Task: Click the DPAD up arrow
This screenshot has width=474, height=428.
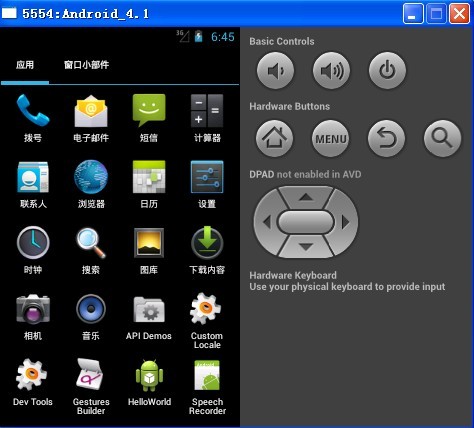Action: coord(306,197)
